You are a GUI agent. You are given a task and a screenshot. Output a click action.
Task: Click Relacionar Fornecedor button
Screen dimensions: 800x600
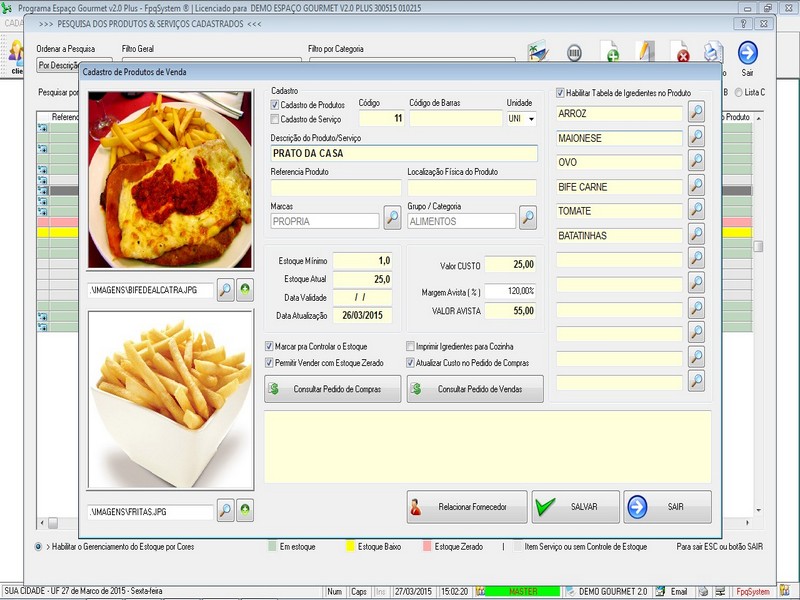[x=467, y=507]
